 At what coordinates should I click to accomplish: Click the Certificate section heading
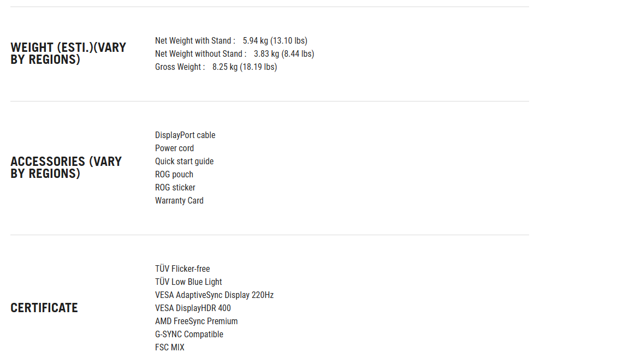pos(44,308)
